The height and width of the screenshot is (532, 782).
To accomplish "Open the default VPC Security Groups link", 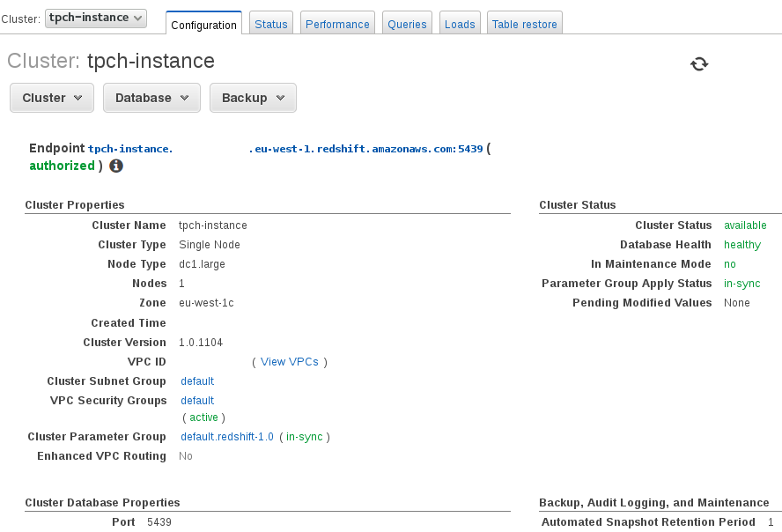I will click(197, 401).
